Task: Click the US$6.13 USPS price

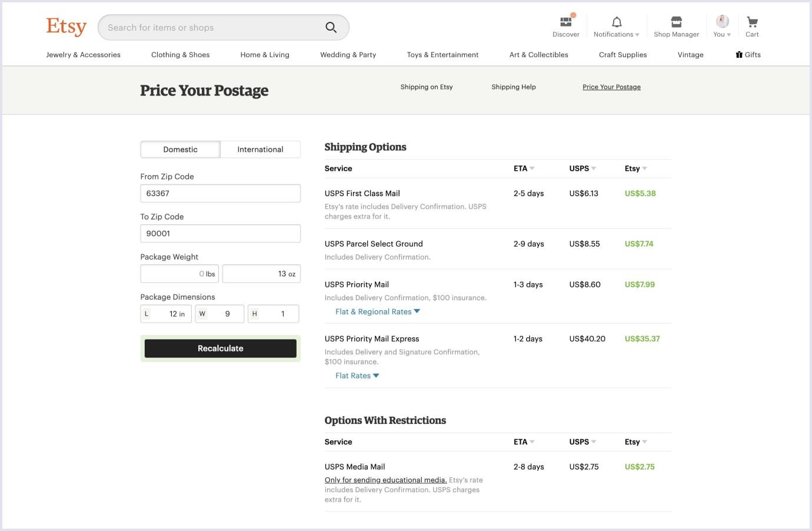Action: click(x=584, y=194)
